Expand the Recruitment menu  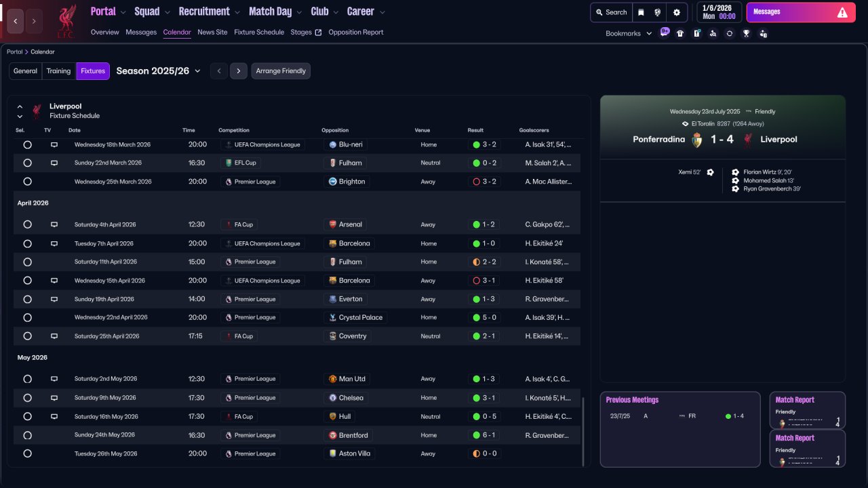click(209, 12)
